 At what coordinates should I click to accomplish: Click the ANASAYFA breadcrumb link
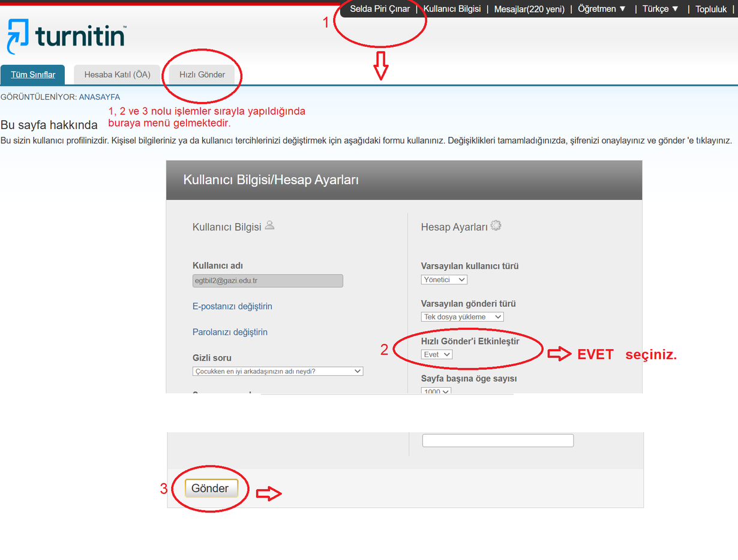[x=100, y=97]
